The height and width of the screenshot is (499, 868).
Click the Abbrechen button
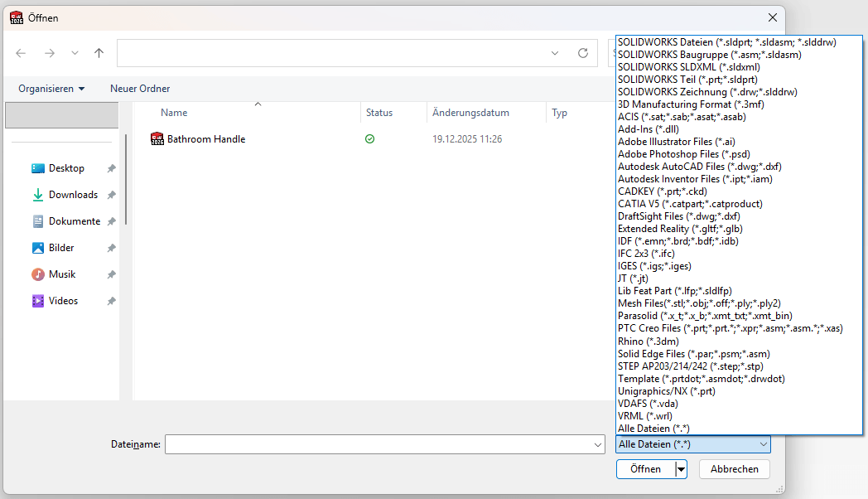tap(734, 469)
